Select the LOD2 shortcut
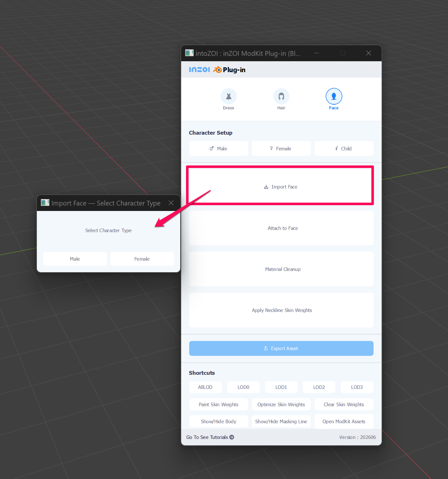Screen dimensions: 448x479 319,387
